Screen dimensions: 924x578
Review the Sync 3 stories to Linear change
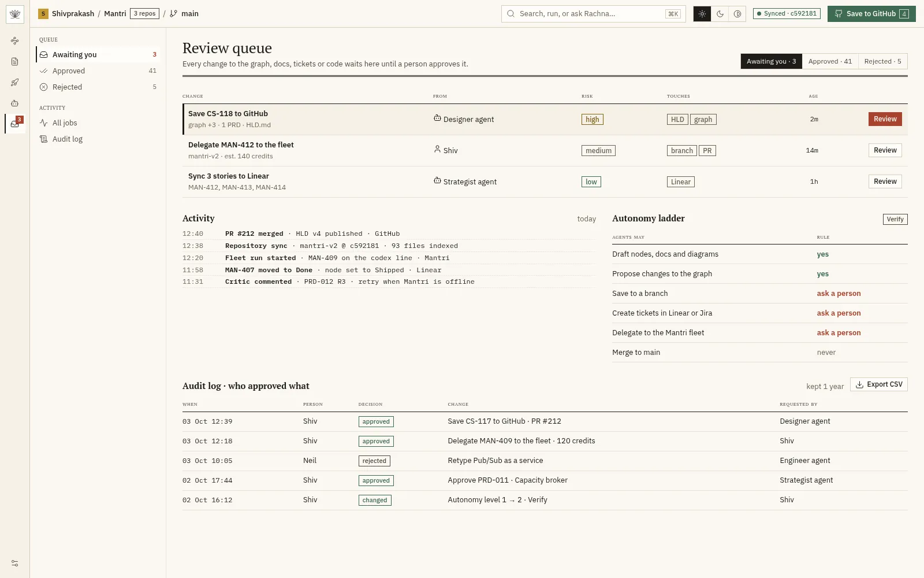coord(885,181)
